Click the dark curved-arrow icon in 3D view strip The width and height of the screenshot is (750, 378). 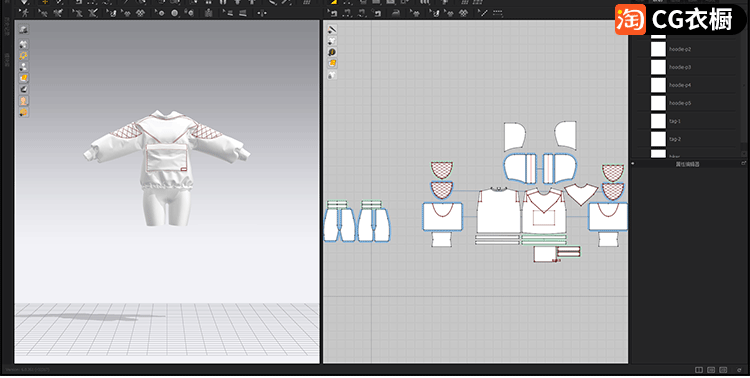point(23,89)
